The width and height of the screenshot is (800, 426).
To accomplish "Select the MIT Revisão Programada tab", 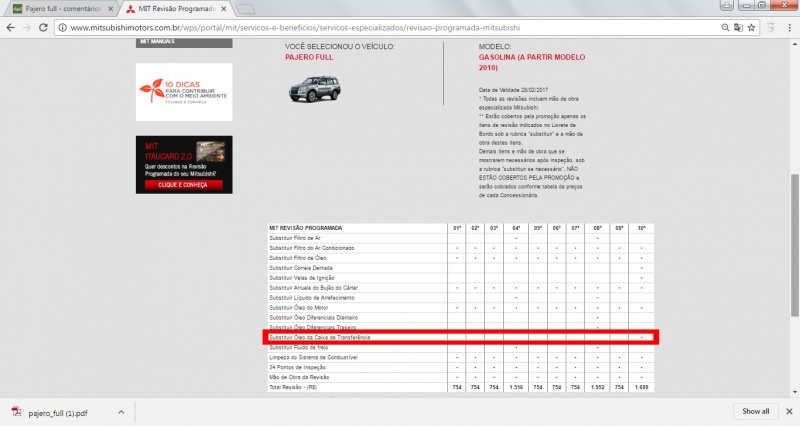I will pos(177,9).
